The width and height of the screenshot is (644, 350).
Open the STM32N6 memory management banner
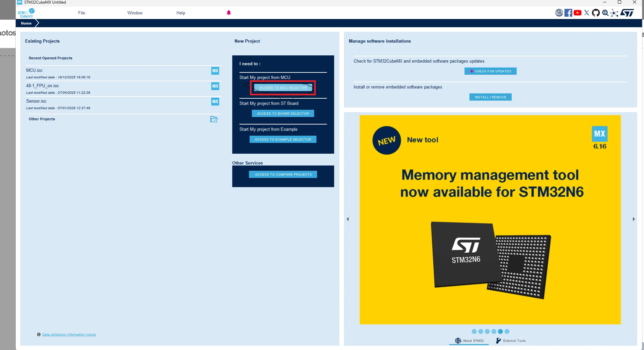490,220
